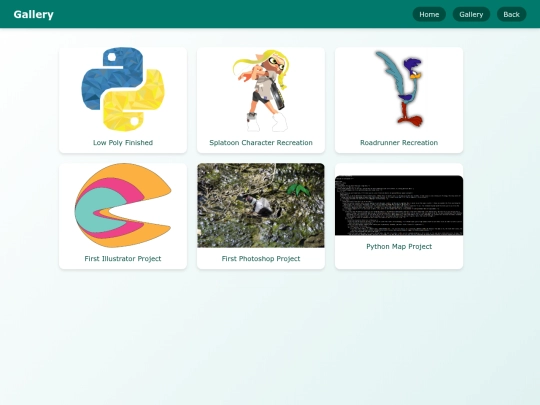Open the Python logo low poly image

tap(123, 89)
